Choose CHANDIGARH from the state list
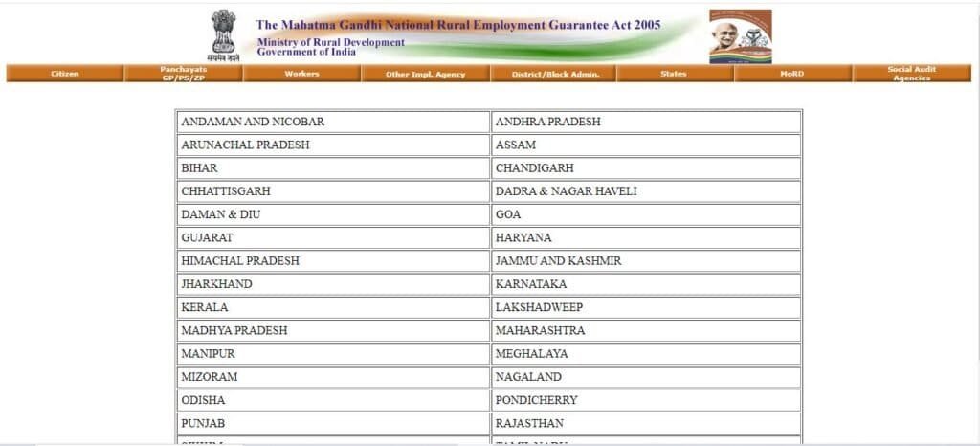Image resolution: width=980 pixels, height=446 pixels. tap(534, 168)
